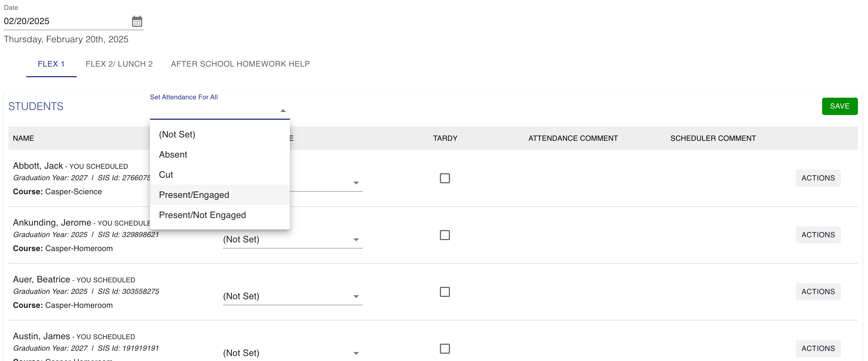Screen dimensions: 868x361
Task: Switch to the FLEX 2/ LUNCH 2 tab
Action: pyautogui.click(x=119, y=64)
